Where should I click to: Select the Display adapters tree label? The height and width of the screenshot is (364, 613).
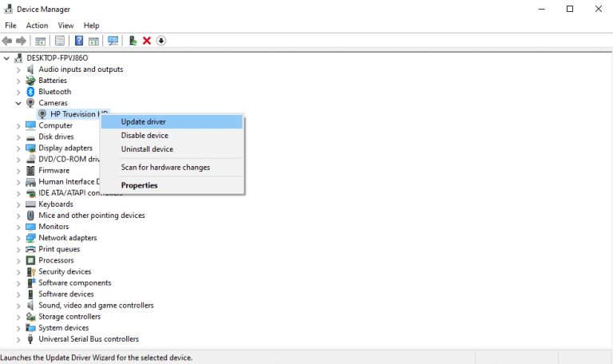tap(65, 148)
